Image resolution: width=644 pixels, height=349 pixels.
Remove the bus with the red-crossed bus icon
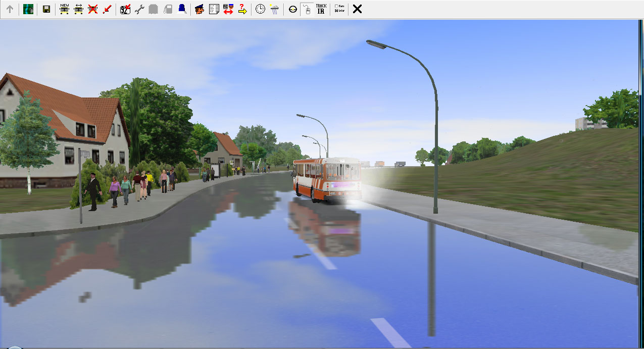click(92, 9)
